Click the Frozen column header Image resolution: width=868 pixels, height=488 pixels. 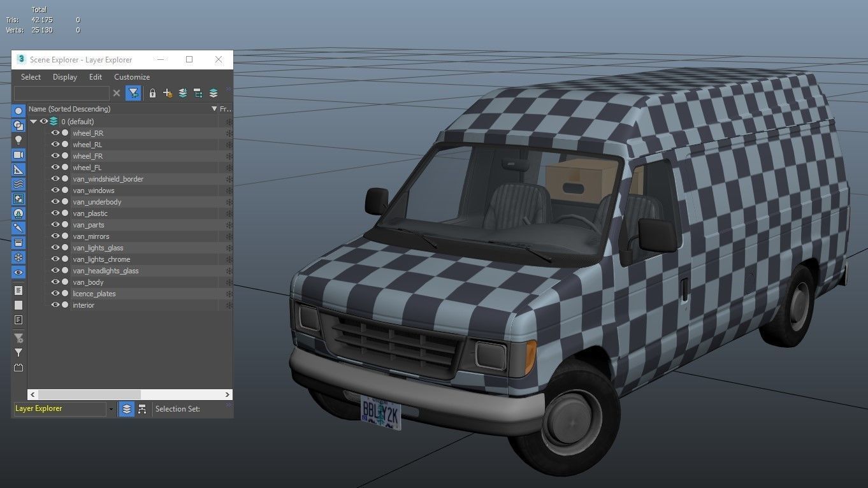[226, 109]
